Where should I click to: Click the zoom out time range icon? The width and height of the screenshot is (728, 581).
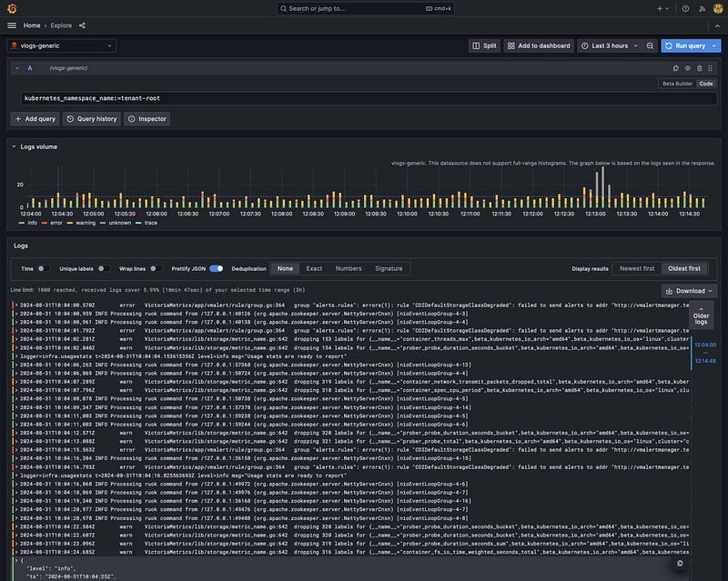[650, 45]
